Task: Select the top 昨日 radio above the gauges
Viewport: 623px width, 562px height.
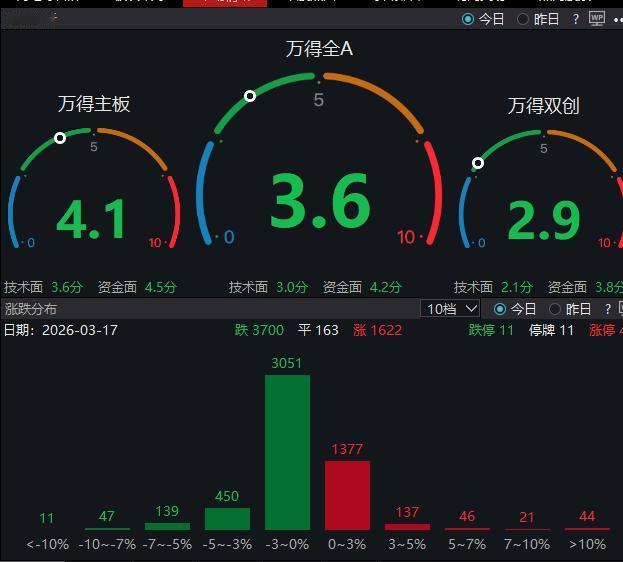Action: coord(523,19)
